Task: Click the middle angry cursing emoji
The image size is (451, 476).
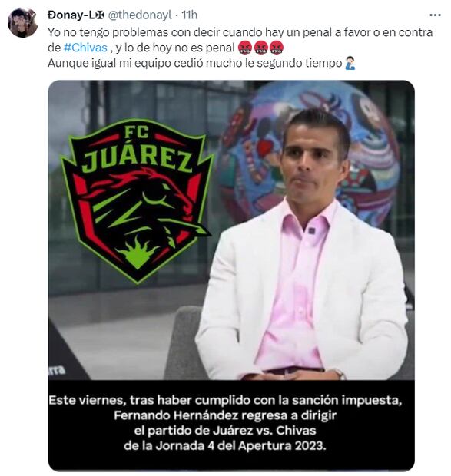Action: (x=260, y=48)
